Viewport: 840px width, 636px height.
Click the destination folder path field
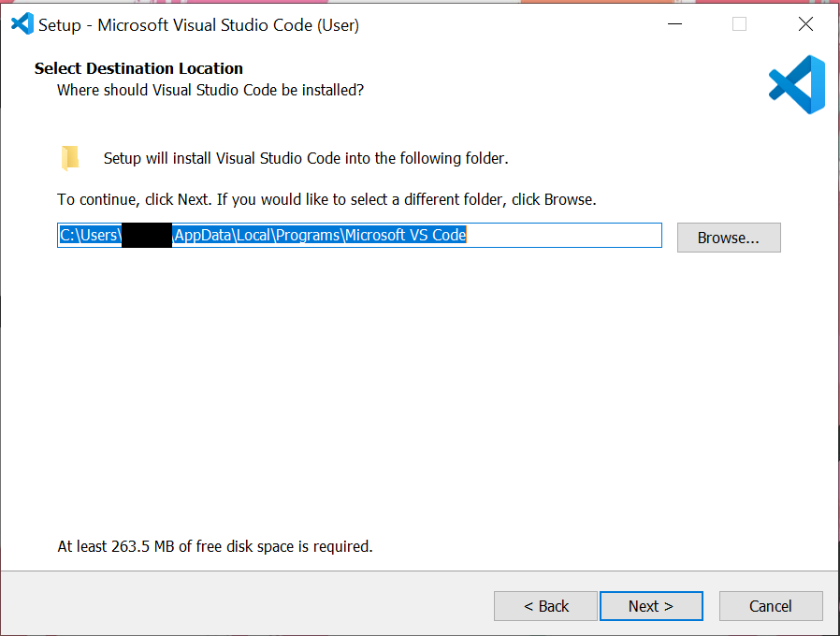pos(561,236)
